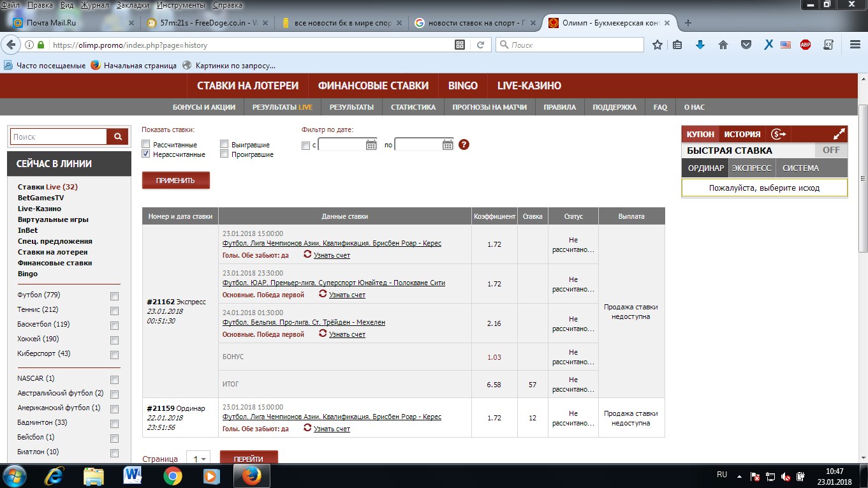The height and width of the screenshot is (488, 868).
Task: Click the volume icon in system tray
Action: (786, 477)
